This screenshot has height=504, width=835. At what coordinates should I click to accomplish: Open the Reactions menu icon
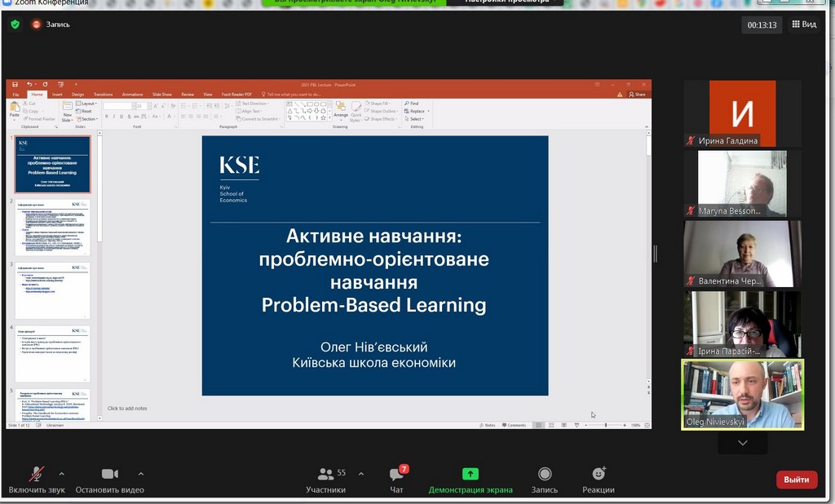click(599, 474)
